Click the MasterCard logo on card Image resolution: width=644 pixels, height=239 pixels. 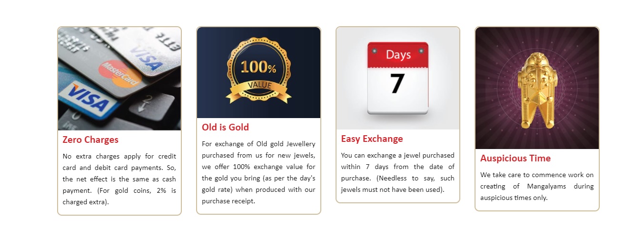click(x=120, y=74)
